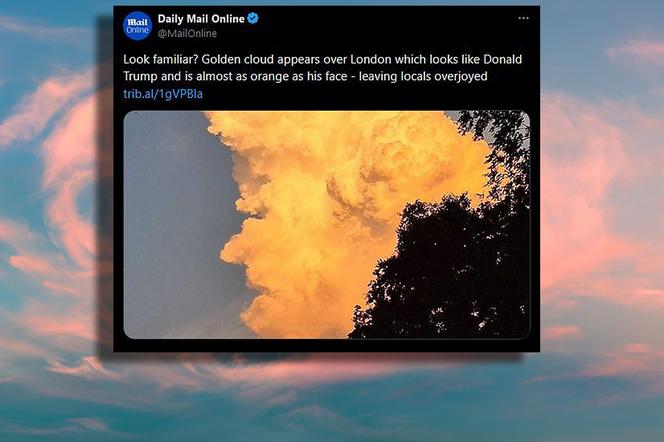This screenshot has height=442, width=664.
Task: Open the golden cloud photo
Action: point(326,224)
